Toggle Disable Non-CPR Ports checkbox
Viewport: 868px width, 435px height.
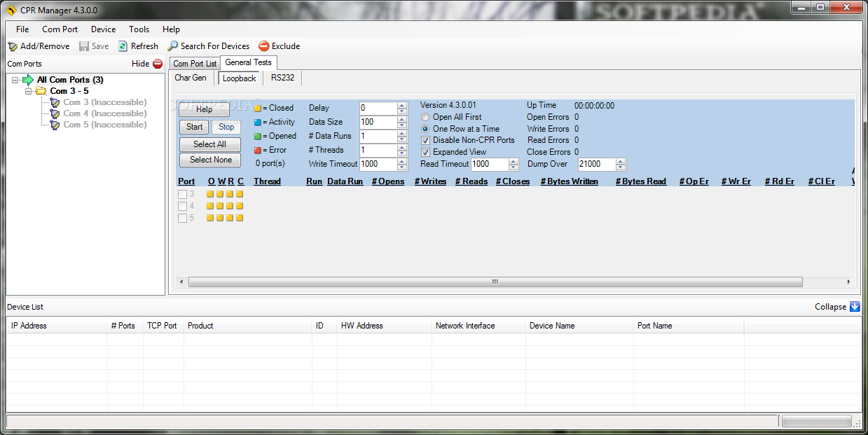(x=425, y=140)
